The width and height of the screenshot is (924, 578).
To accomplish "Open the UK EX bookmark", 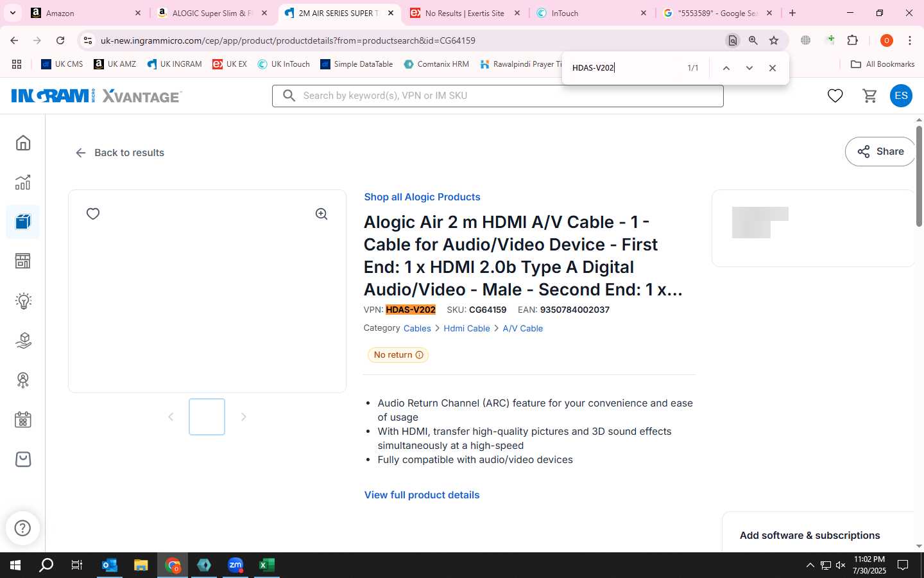I will [x=230, y=64].
